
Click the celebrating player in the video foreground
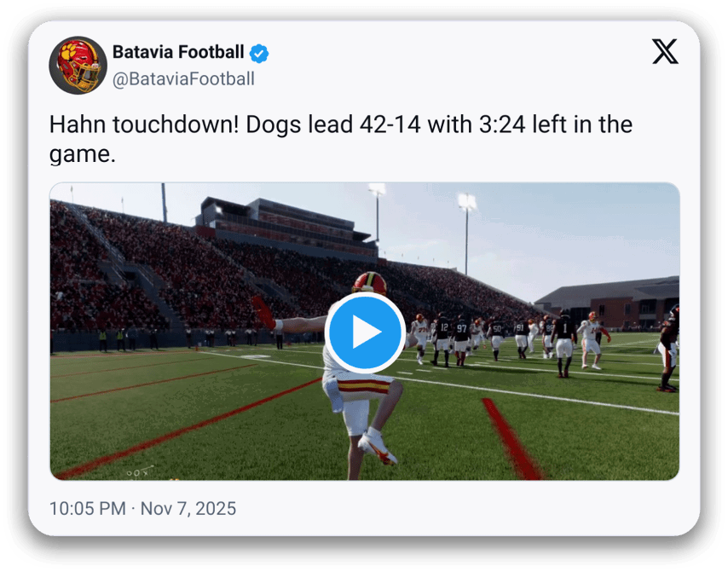[x=358, y=401]
